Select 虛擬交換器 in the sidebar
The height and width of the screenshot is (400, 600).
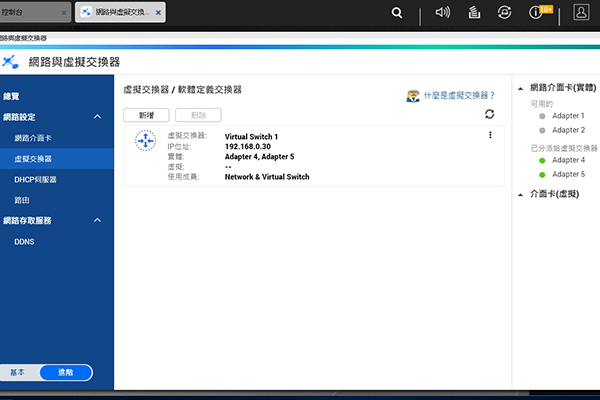click(57, 159)
